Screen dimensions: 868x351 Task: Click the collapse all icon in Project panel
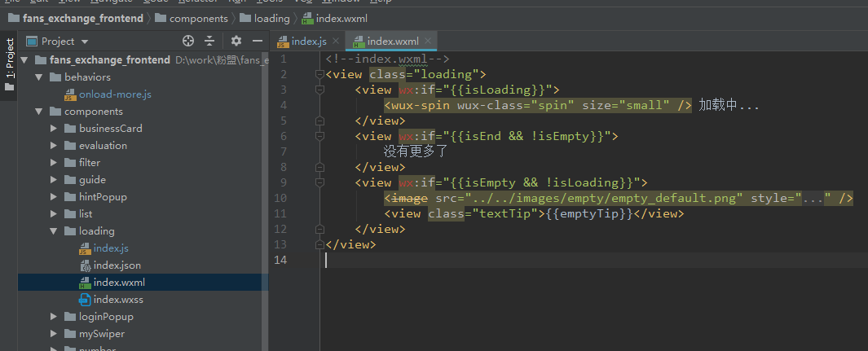pyautogui.click(x=209, y=41)
